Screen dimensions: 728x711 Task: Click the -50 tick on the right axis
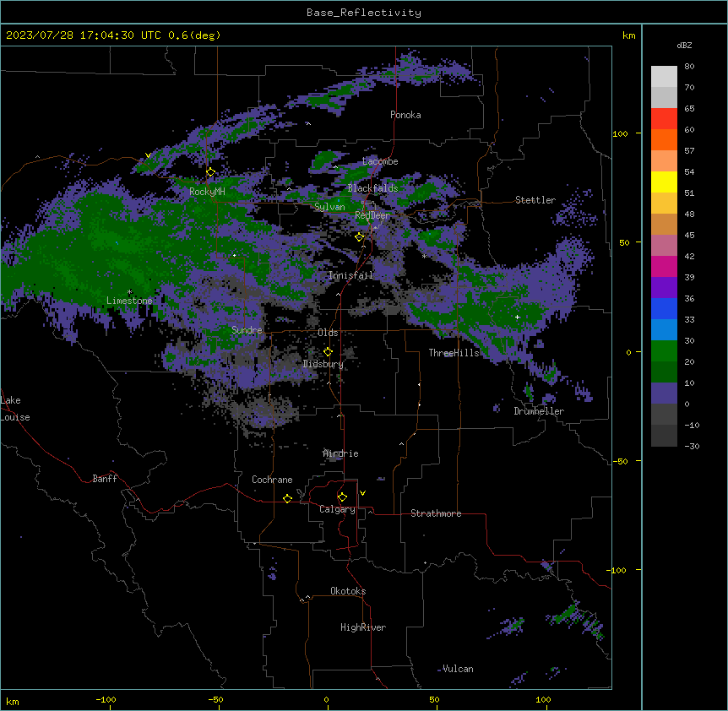(x=619, y=461)
